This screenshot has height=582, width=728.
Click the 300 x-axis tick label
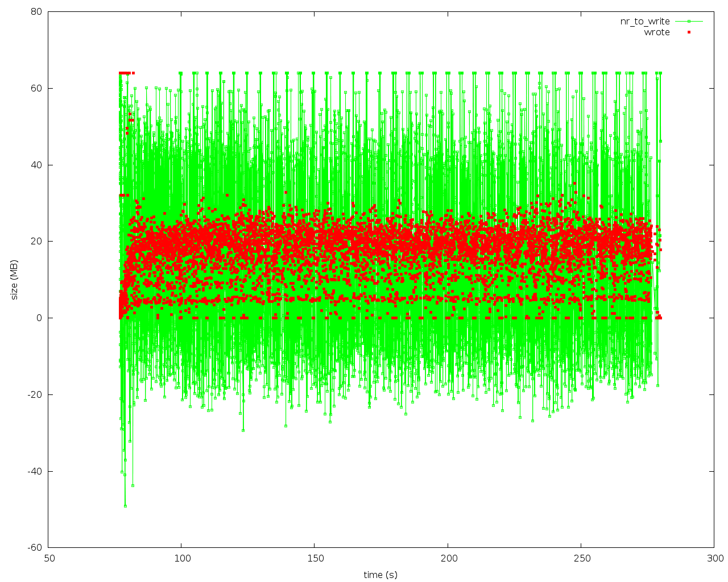coord(715,559)
